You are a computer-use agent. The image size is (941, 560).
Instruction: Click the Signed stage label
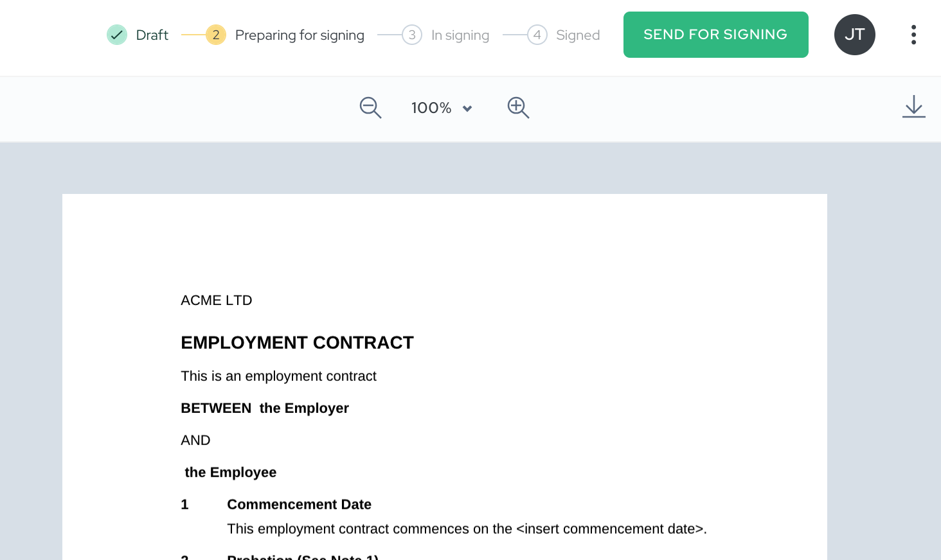[578, 35]
